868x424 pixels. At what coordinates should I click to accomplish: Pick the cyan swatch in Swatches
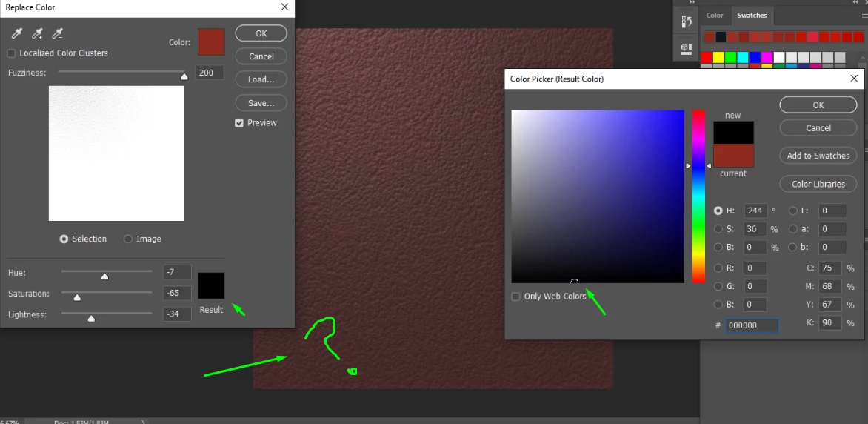click(x=743, y=58)
